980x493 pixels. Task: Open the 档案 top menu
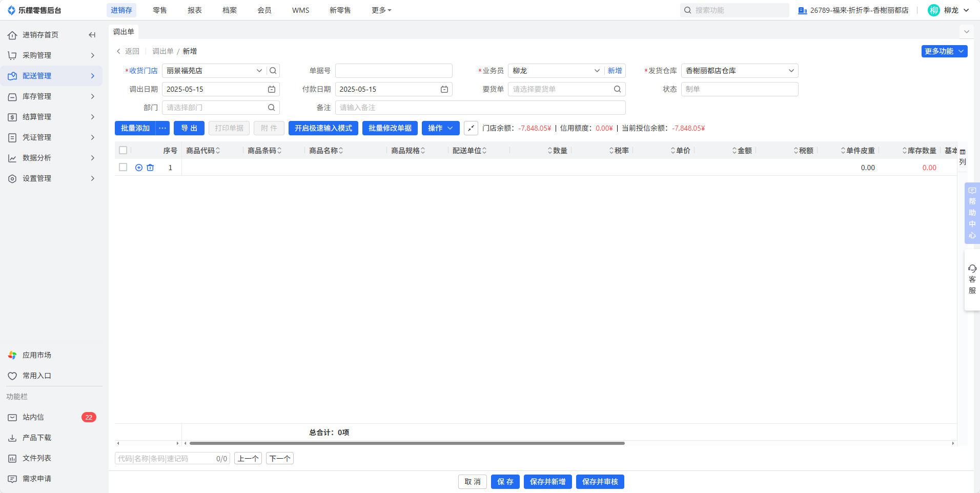coord(230,10)
